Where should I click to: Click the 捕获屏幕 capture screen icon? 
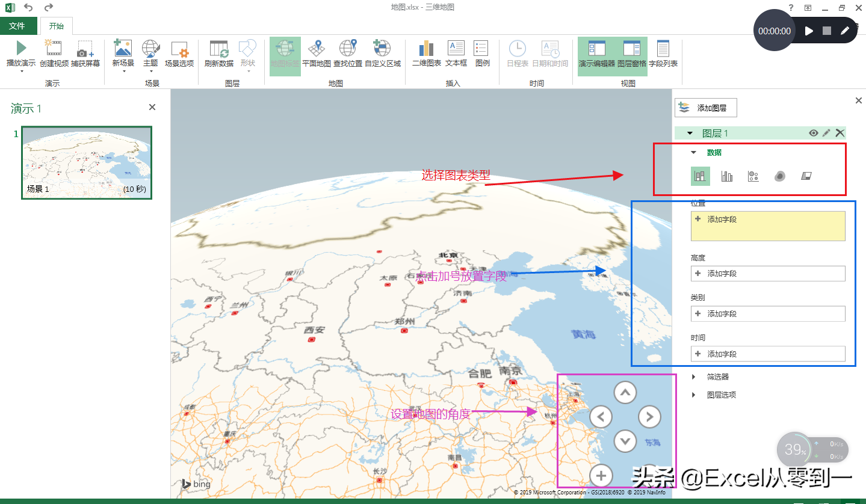85,49
